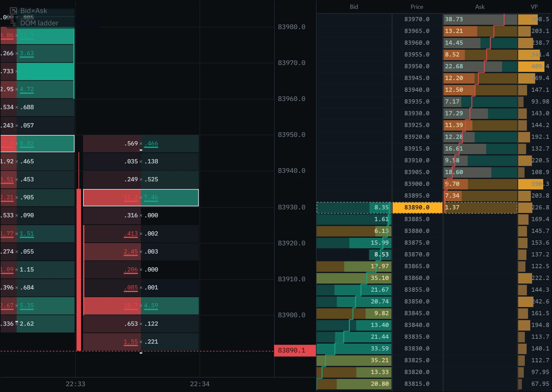This screenshot has height=392, width=552.
Task: Select highlighted footprint cell 11.2 × 7.46
Action: click(x=141, y=198)
